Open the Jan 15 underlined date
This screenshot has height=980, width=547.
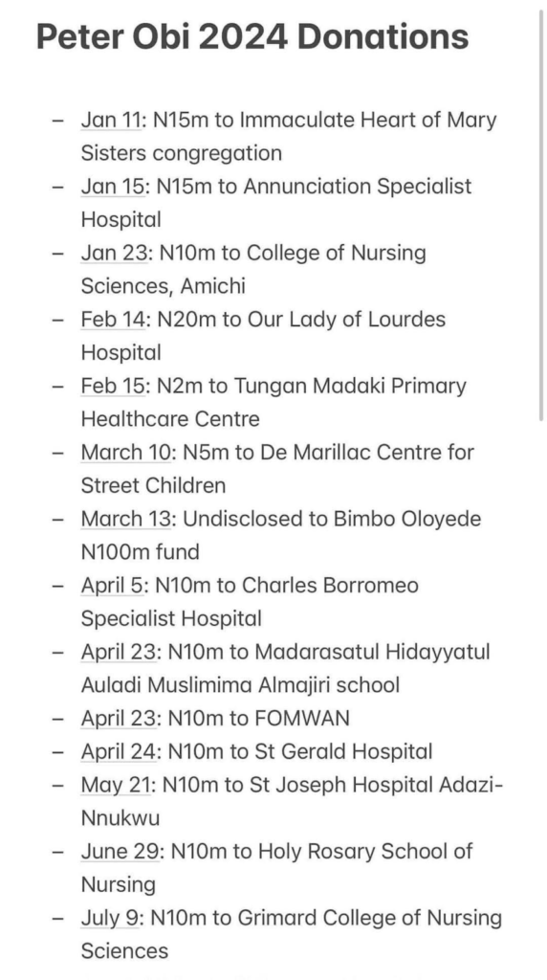pyautogui.click(x=114, y=186)
